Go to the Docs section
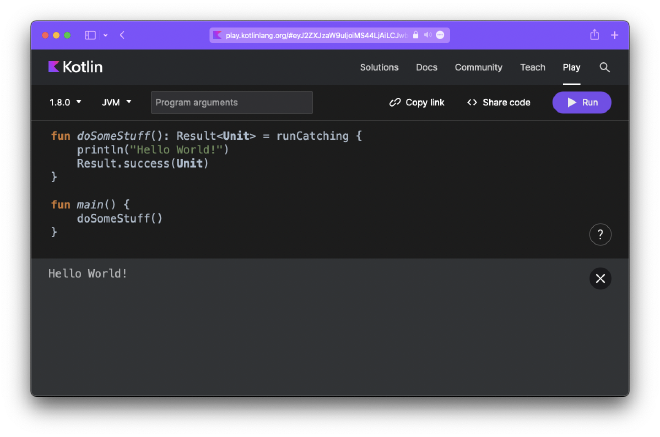Image resolution: width=660 pixels, height=437 pixels. 427,67
